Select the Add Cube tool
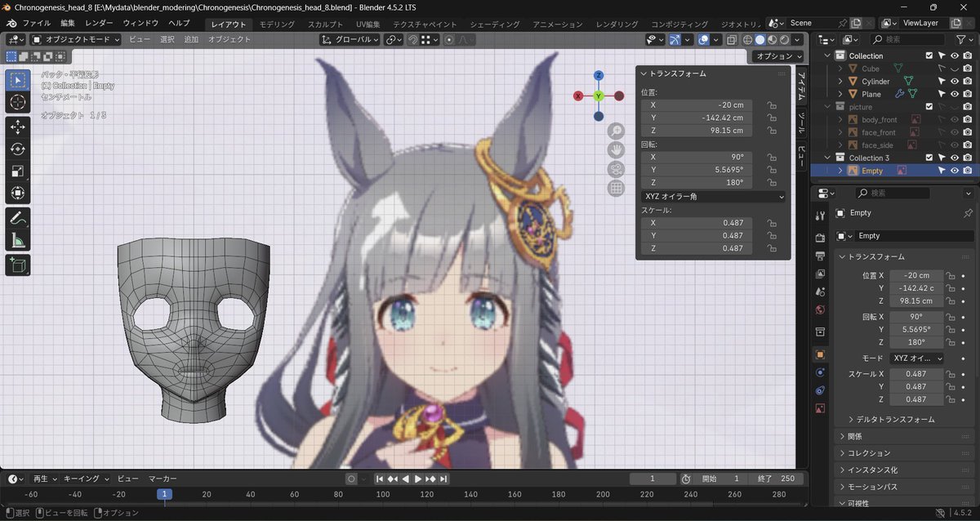Image resolution: width=980 pixels, height=521 pixels. point(18,265)
